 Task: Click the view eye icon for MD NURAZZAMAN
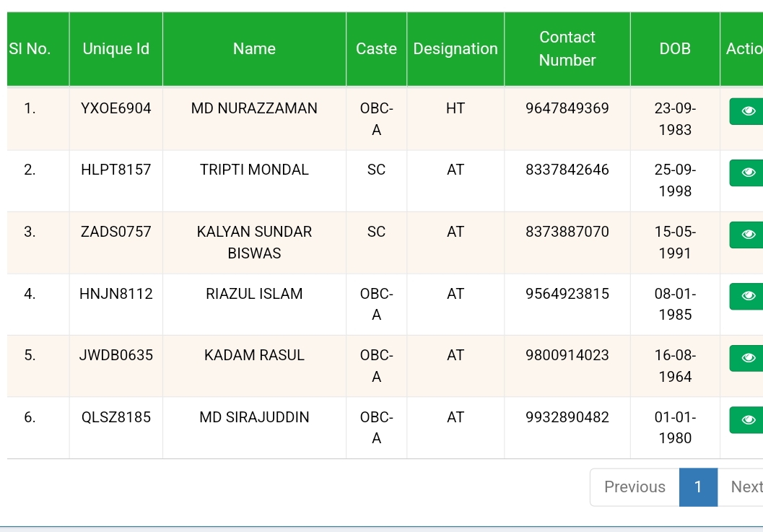(748, 111)
